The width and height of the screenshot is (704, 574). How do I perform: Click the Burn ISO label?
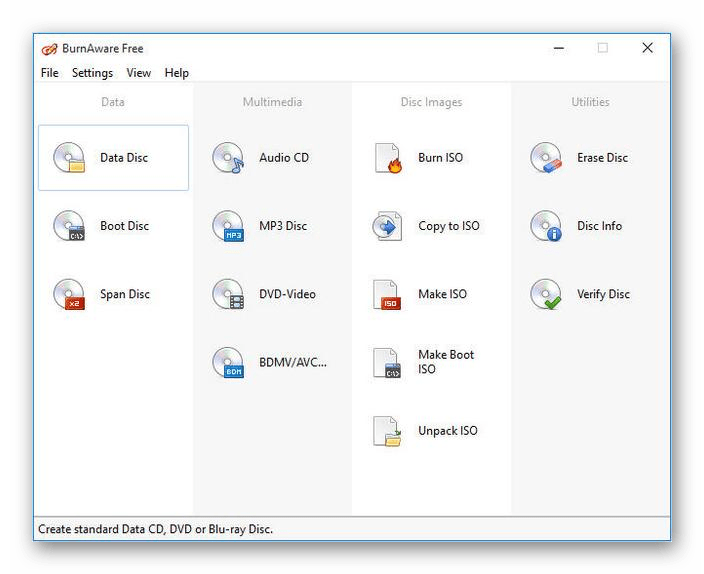click(x=440, y=158)
